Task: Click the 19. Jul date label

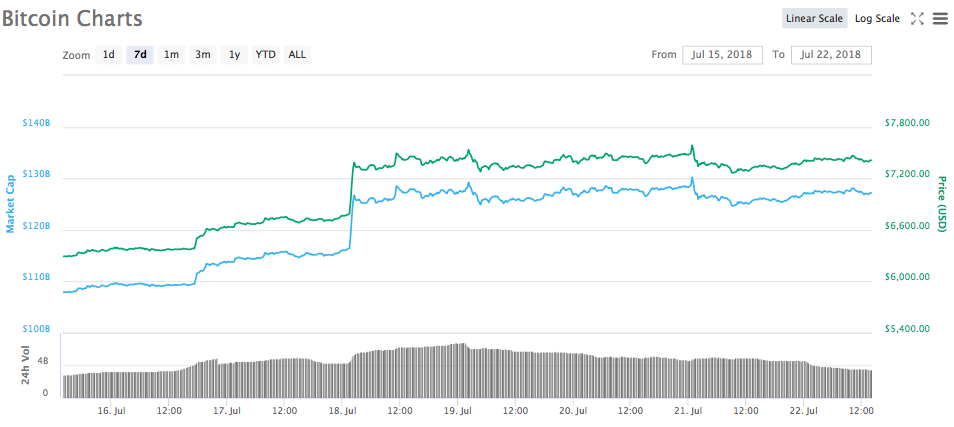Action: point(458,411)
